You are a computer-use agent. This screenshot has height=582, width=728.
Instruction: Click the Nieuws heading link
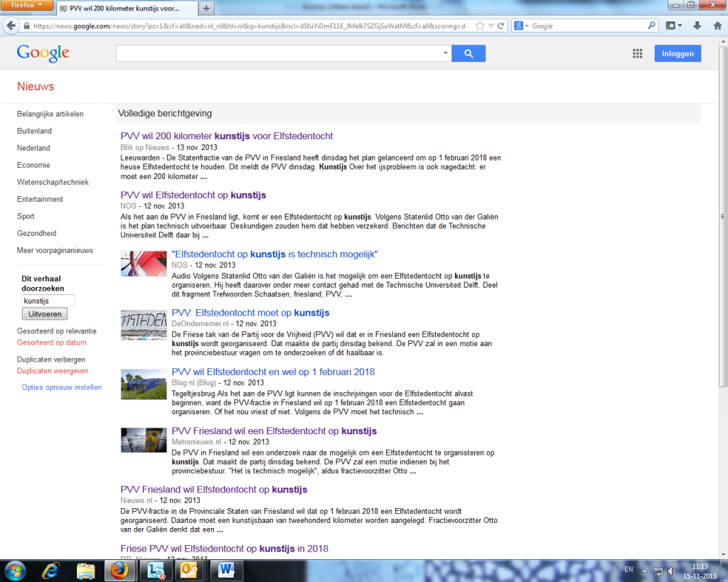(x=36, y=86)
